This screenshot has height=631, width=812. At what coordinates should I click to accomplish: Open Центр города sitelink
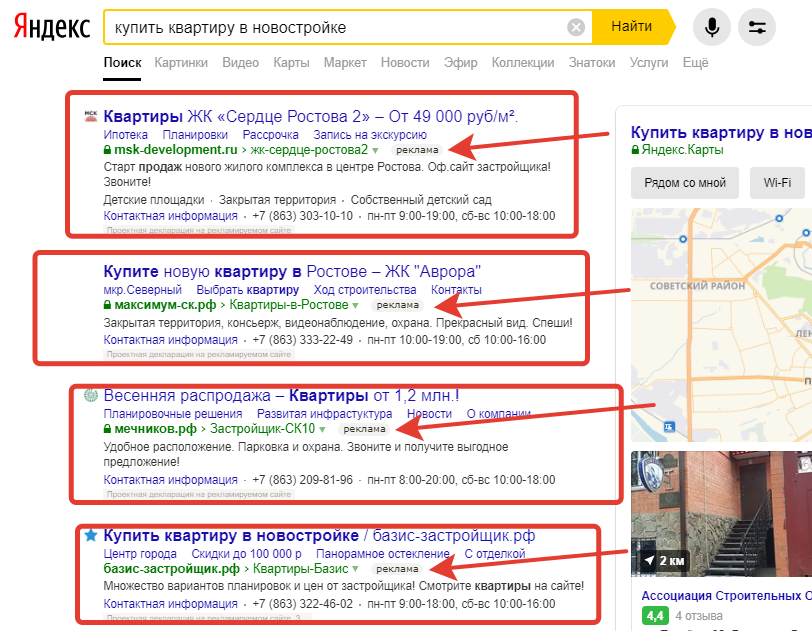pyautogui.click(x=140, y=554)
